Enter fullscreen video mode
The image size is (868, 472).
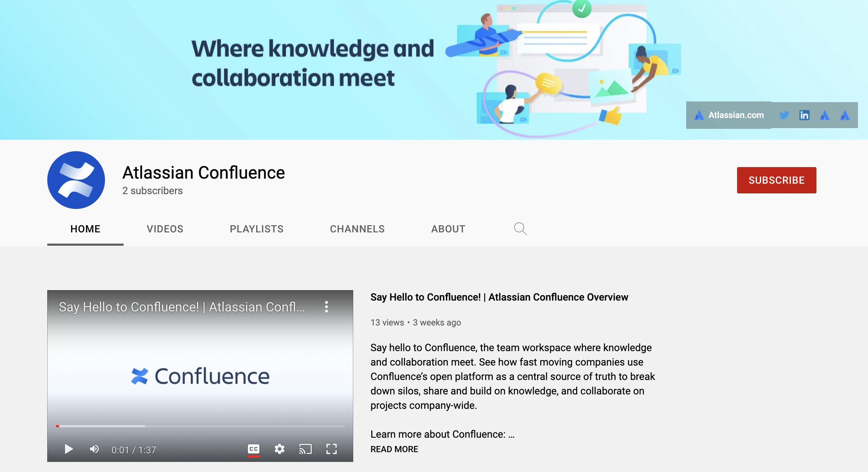point(331,449)
